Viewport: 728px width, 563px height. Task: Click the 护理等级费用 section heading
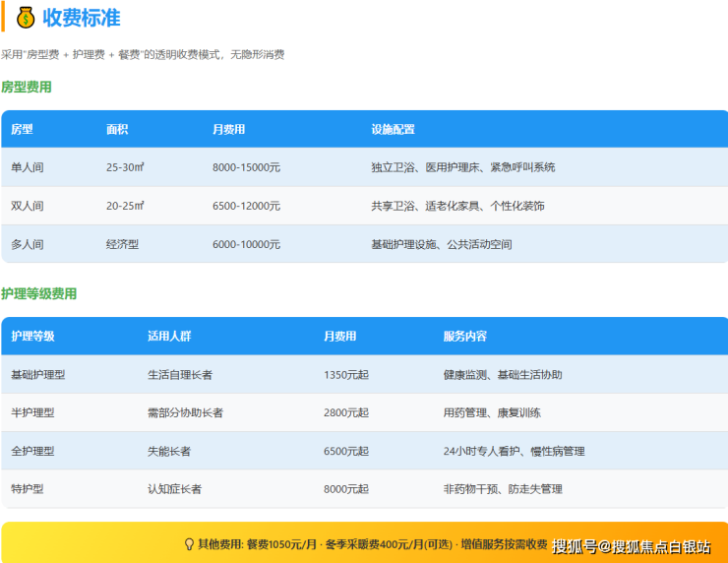click(39, 293)
